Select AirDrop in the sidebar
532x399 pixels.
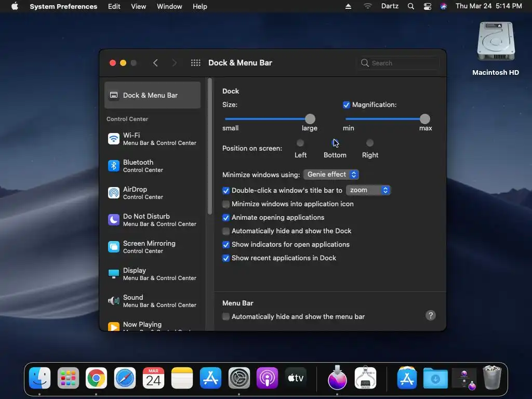click(x=152, y=193)
